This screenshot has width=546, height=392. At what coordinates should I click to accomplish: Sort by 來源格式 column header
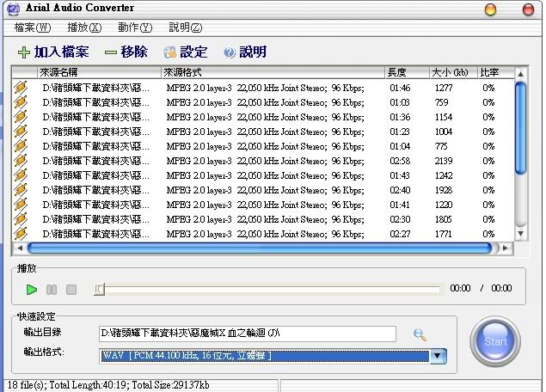click(273, 72)
